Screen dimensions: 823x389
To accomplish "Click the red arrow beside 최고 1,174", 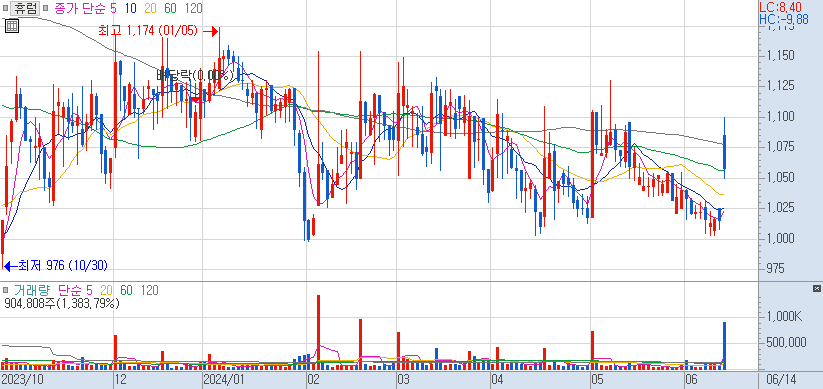I will 210,32.
